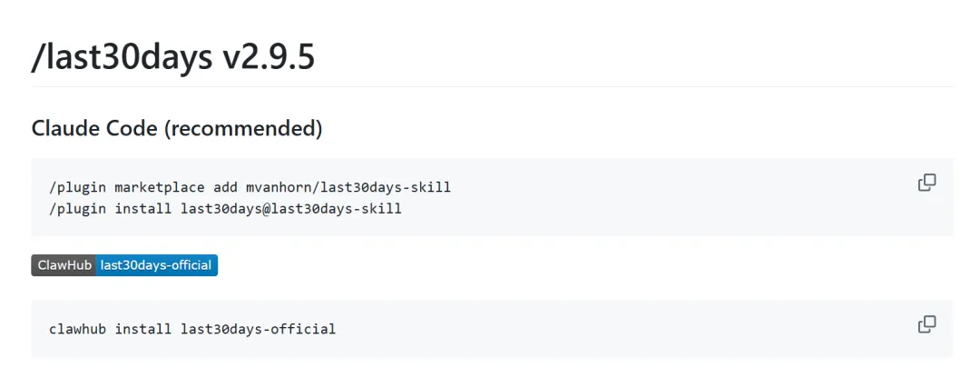
Task: Place cursor in the plugin install line
Action: coord(225,208)
